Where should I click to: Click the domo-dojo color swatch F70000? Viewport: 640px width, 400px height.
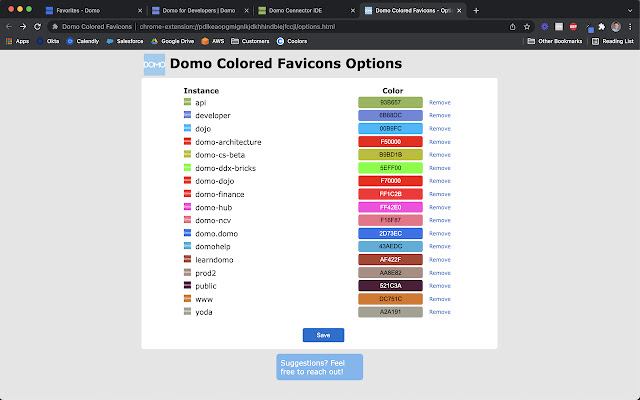390,181
